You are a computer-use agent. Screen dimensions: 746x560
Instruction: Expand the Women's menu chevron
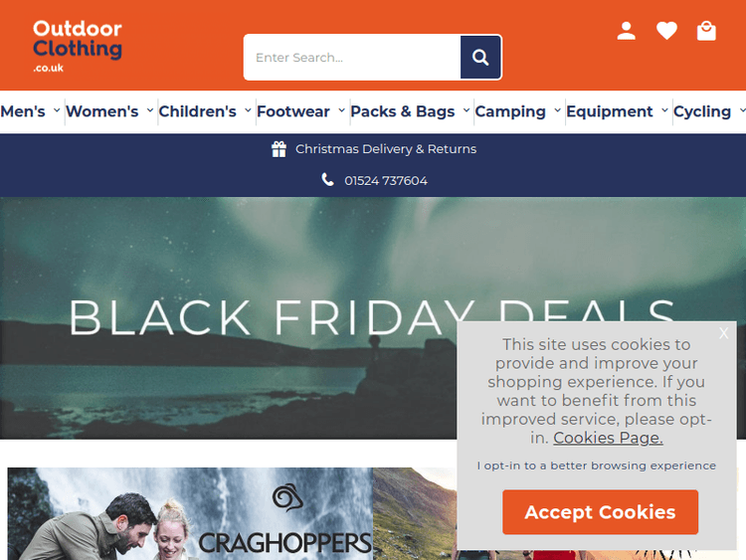[150, 110]
